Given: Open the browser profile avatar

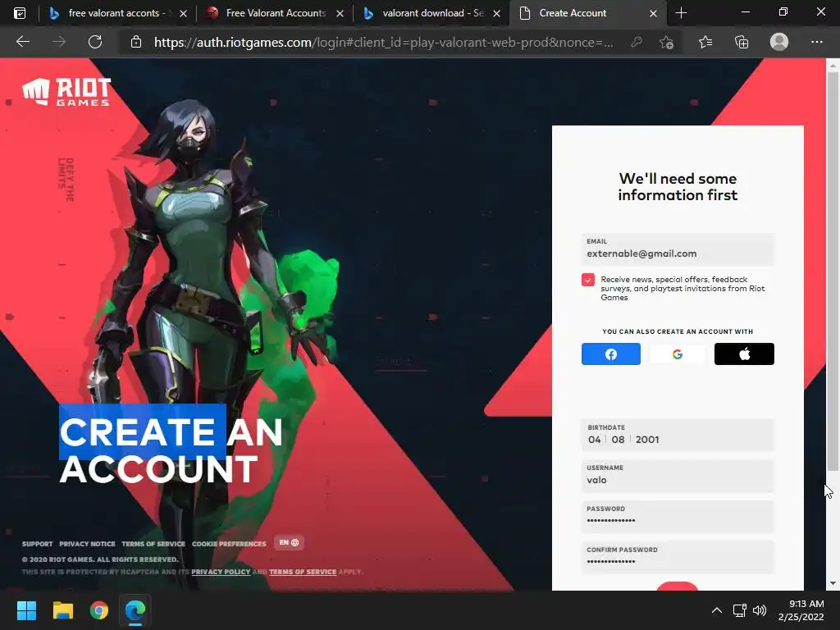Looking at the screenshot, I should click(x=779, y=42).
